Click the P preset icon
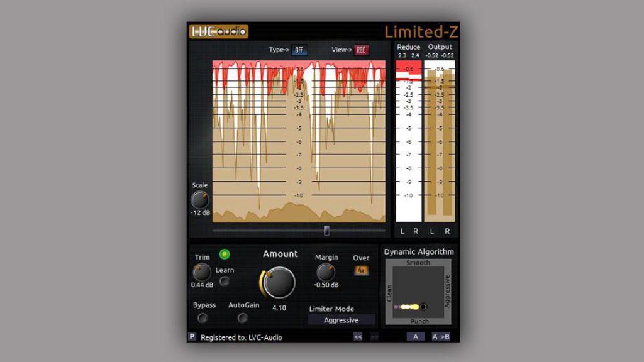Viewport: 644px width, 362px height. tap(192, 337)
